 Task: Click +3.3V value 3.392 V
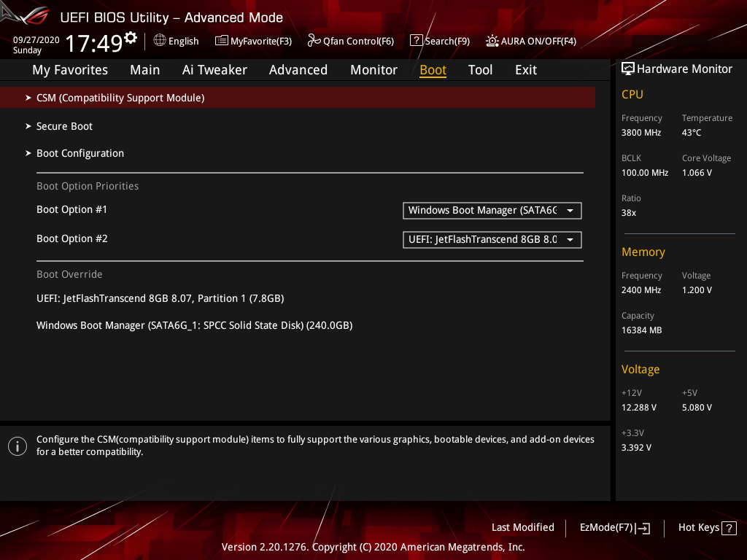636,448
